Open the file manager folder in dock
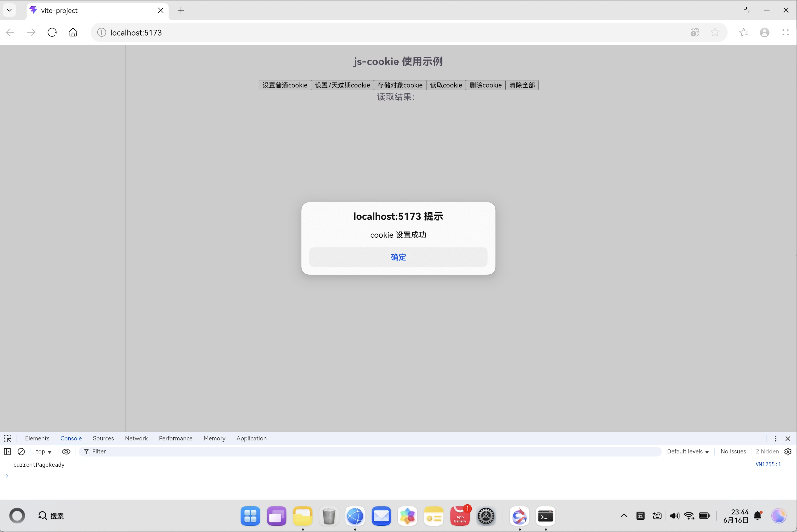This screenshot has height=532, width=797. point(302,516)
